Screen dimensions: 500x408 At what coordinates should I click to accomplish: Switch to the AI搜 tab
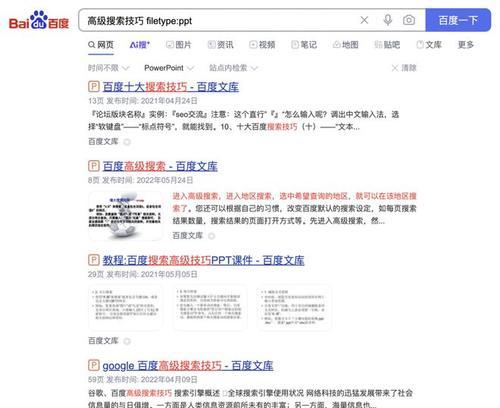click(x=140, y=45)
